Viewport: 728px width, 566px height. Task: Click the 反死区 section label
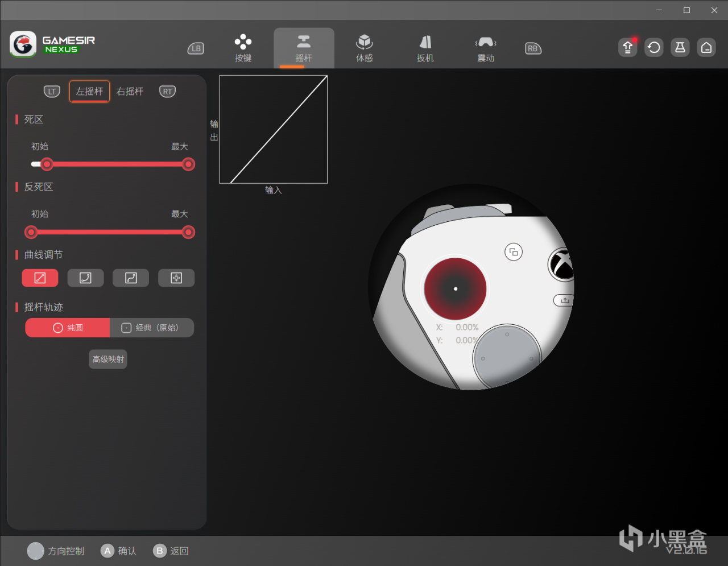[x=39, y=187]
